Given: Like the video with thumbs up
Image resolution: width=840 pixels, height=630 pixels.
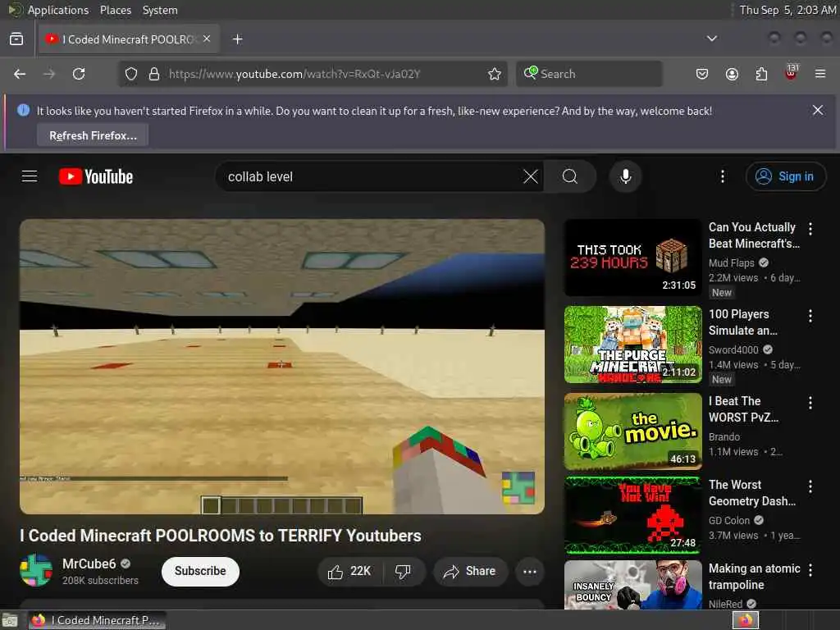Looking at the screenshot, I should (349, 572).
